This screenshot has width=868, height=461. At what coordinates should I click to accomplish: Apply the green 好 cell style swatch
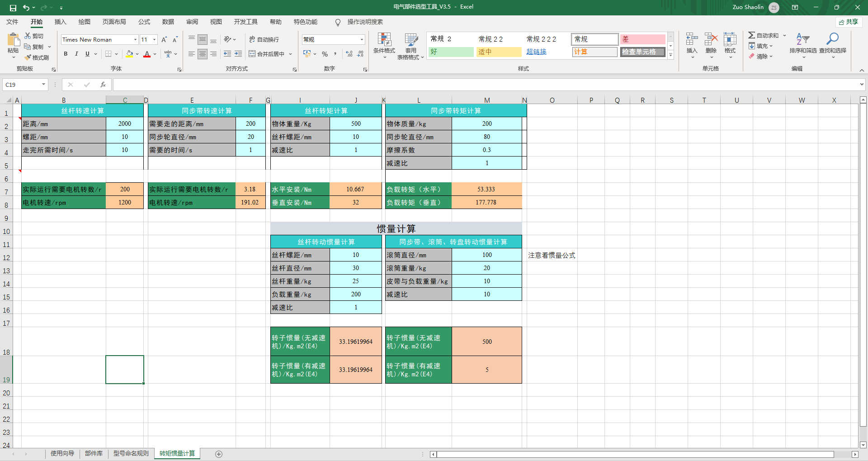pyautogui.click(x=450, y=52)
